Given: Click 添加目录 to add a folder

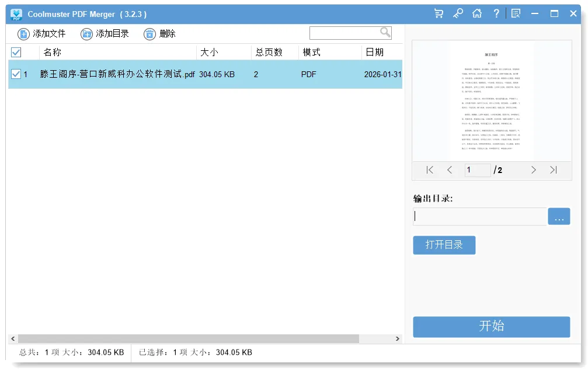Looking at the screenshot, I should point(105,34).
